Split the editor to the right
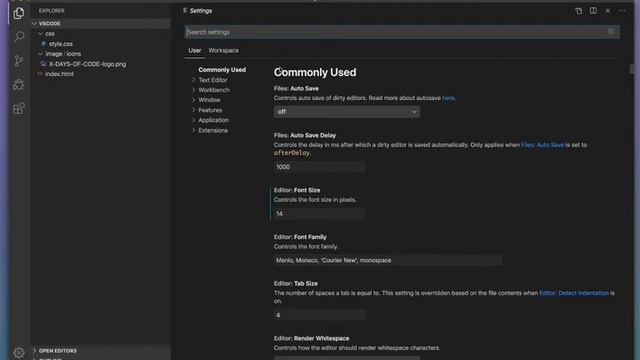The image size is (640, 360). point(593,11)
